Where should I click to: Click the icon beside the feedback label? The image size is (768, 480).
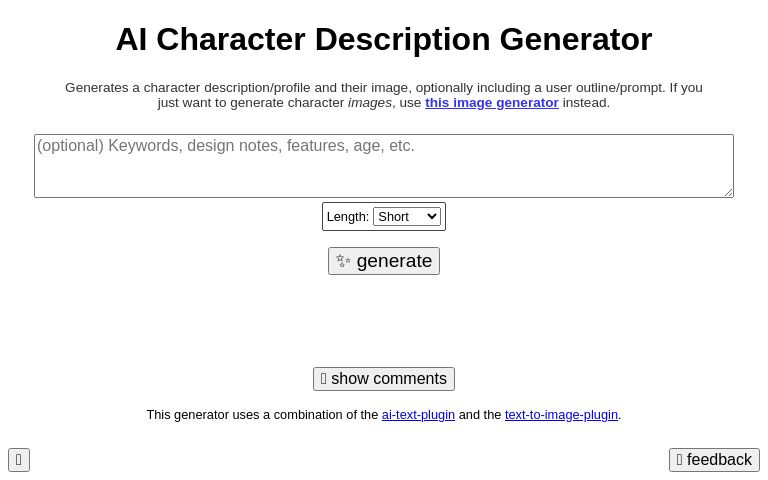pyautogui.click(x=680, y=460)
